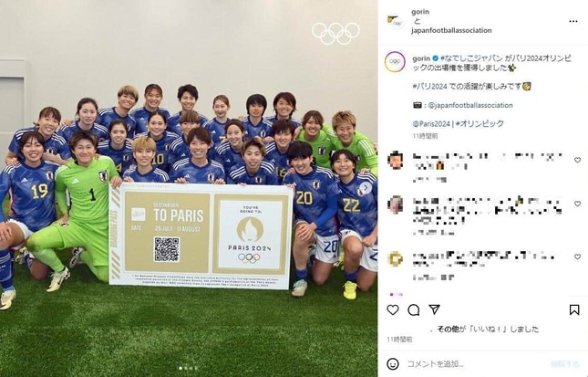The image size is (588, 377).
Task: Like the post with the heart icon
Action: click(393, 309)
